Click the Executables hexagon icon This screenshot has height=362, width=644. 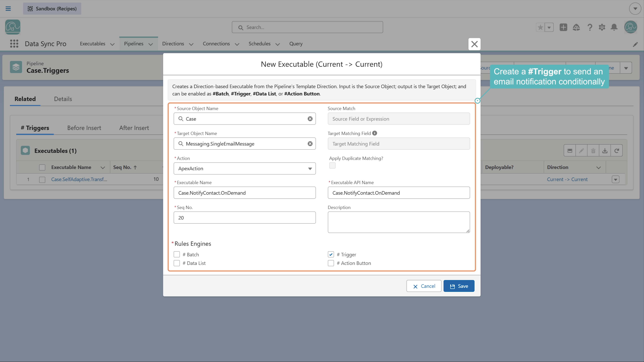click(25, 150)
